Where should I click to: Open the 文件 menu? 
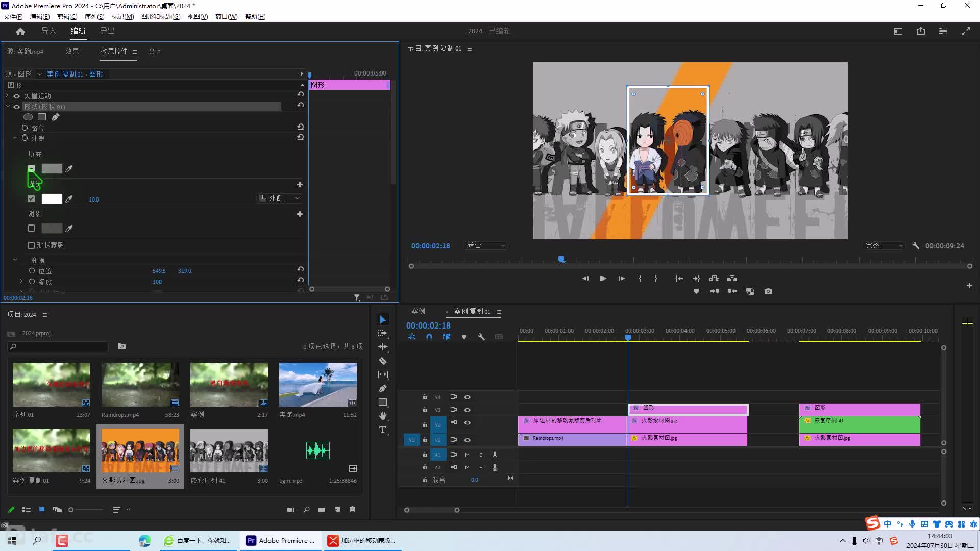[x=13, y=16]
